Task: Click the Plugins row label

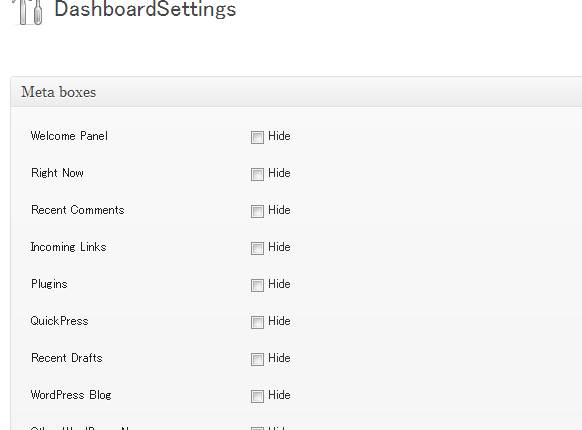Action: (49, 284)
